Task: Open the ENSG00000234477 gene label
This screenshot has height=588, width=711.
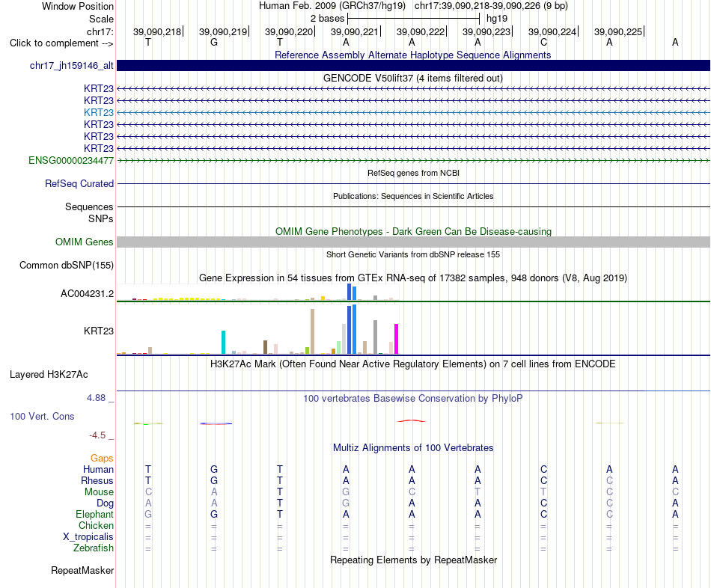Action: click(71, 161)
